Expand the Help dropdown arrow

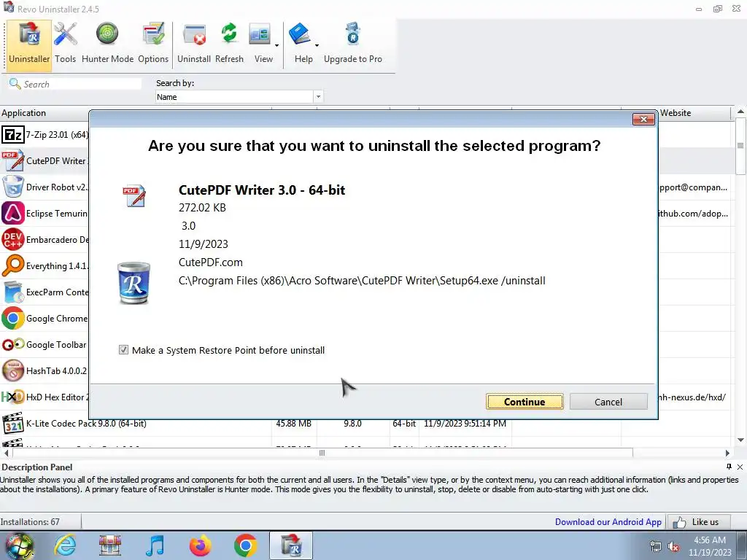317,46
